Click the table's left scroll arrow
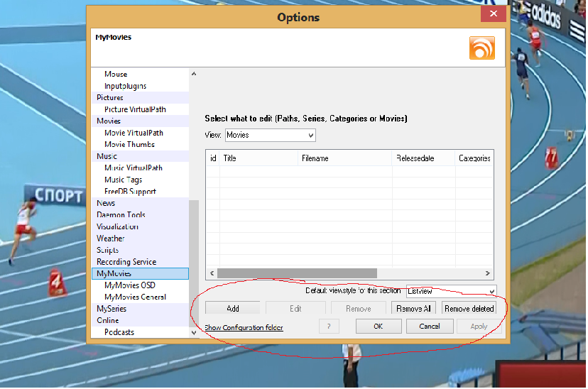This screenshot has width=588, height=389. pos(212,273)
